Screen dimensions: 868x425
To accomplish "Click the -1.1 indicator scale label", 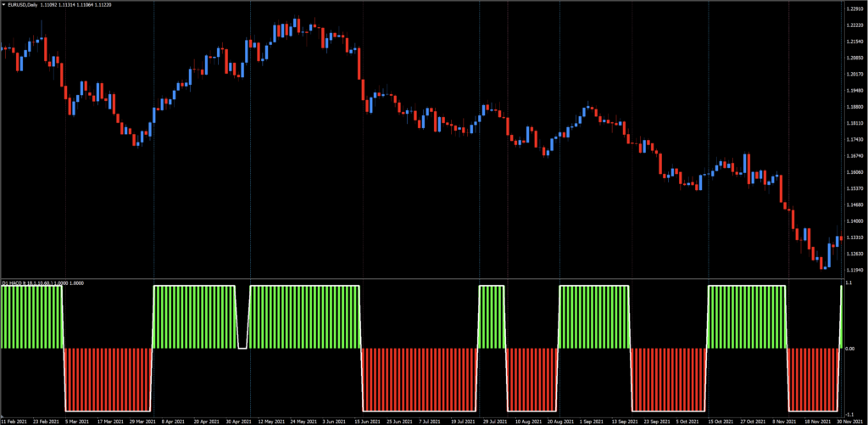I will pos(849,411).
